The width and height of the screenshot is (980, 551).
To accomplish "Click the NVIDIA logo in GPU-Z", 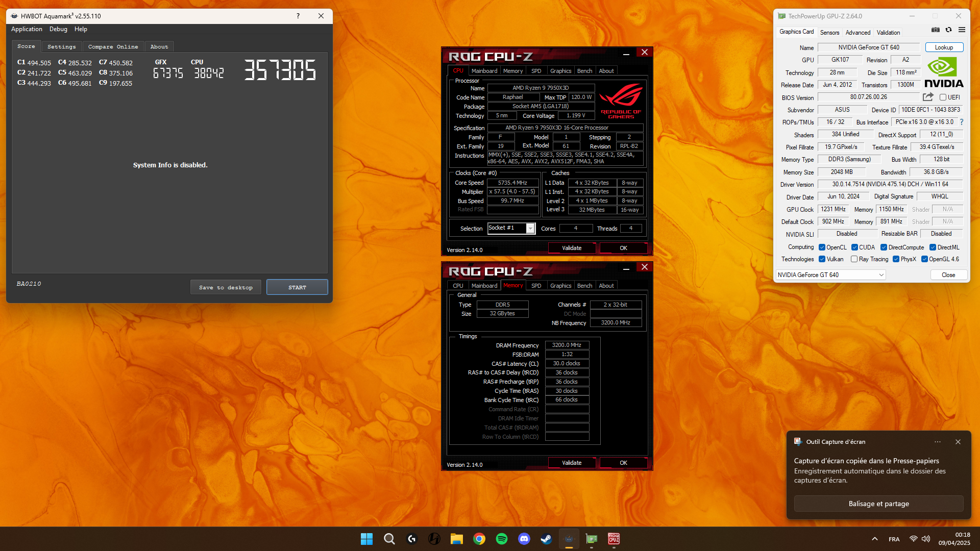I will coord(943,72).
